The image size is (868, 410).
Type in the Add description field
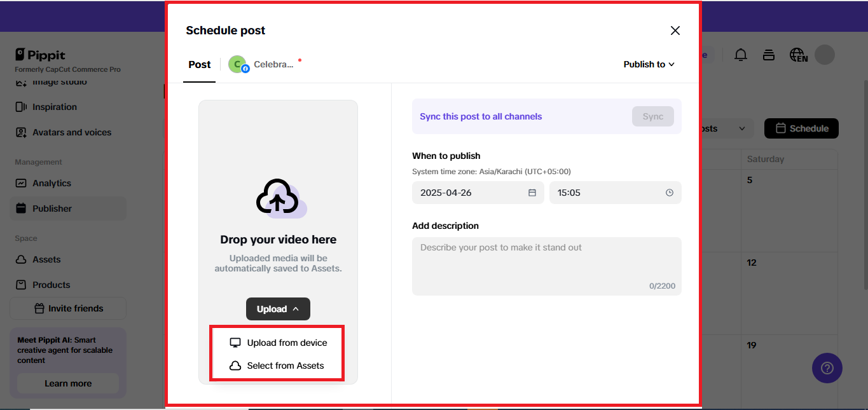click(x=546, y=265)
